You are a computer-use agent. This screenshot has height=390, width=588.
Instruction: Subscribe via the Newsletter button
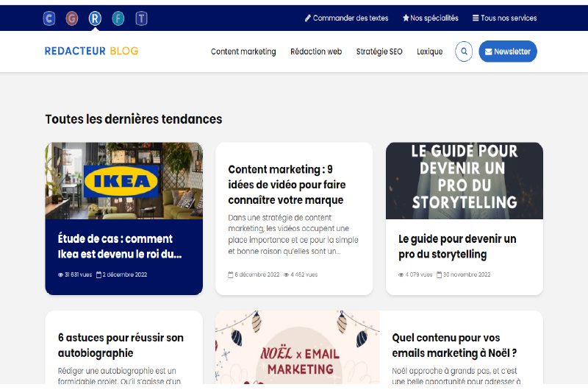click(x=508, y=52)
